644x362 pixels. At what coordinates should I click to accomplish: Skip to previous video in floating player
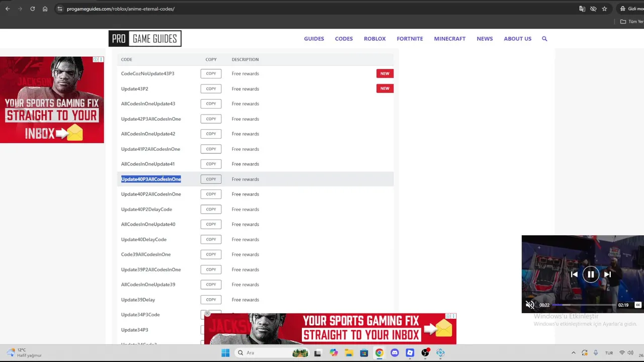coord(574,275)
